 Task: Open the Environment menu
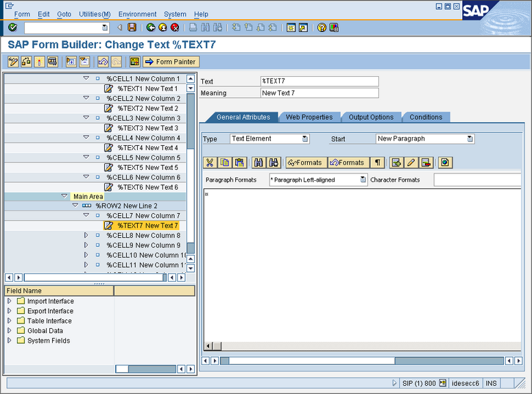137,14
